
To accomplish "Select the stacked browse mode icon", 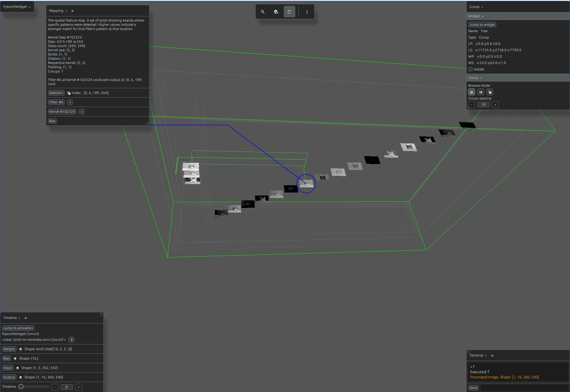I will (x=490, y=92).
